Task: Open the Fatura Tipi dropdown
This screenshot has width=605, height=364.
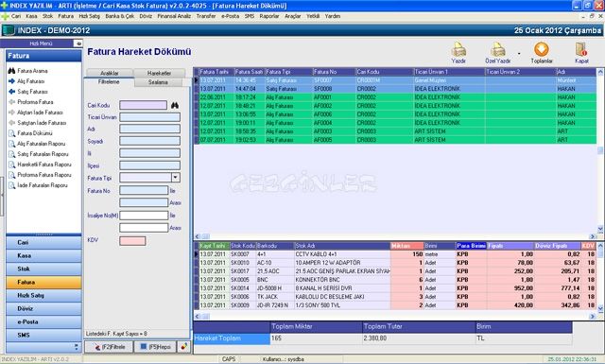Action: coord(176,178)
